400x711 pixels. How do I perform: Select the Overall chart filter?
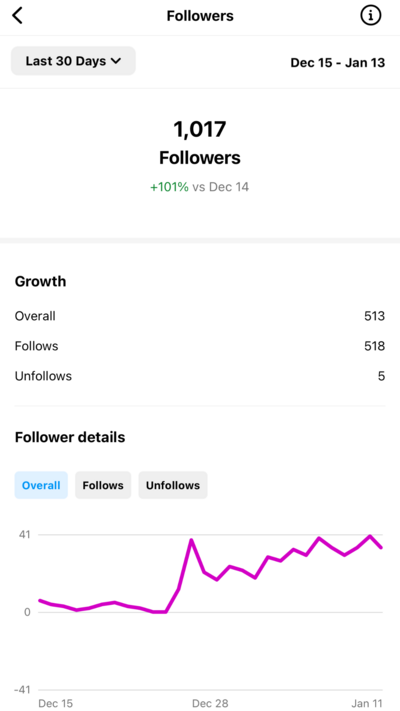(41, 485)
